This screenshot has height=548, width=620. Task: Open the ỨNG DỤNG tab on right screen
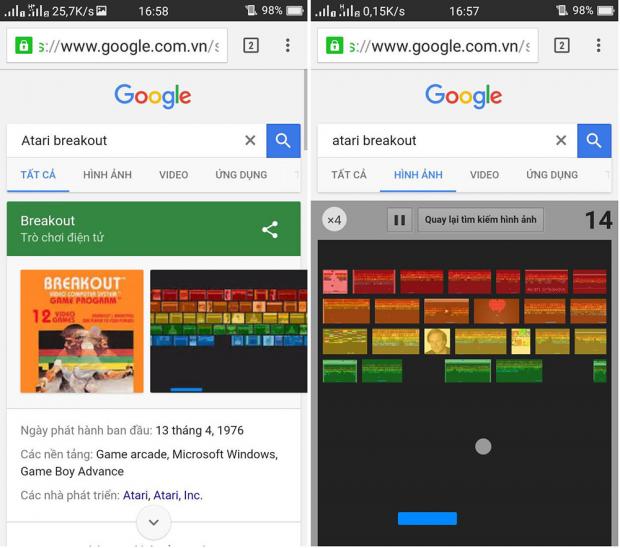551,175
